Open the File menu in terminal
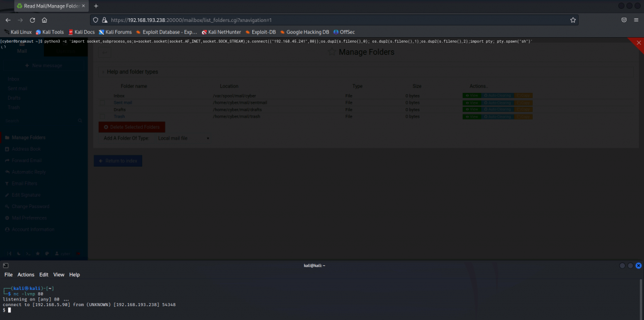The height and width of the screenshot is (320, 644). pyautogui.click(x=8, y=274)
